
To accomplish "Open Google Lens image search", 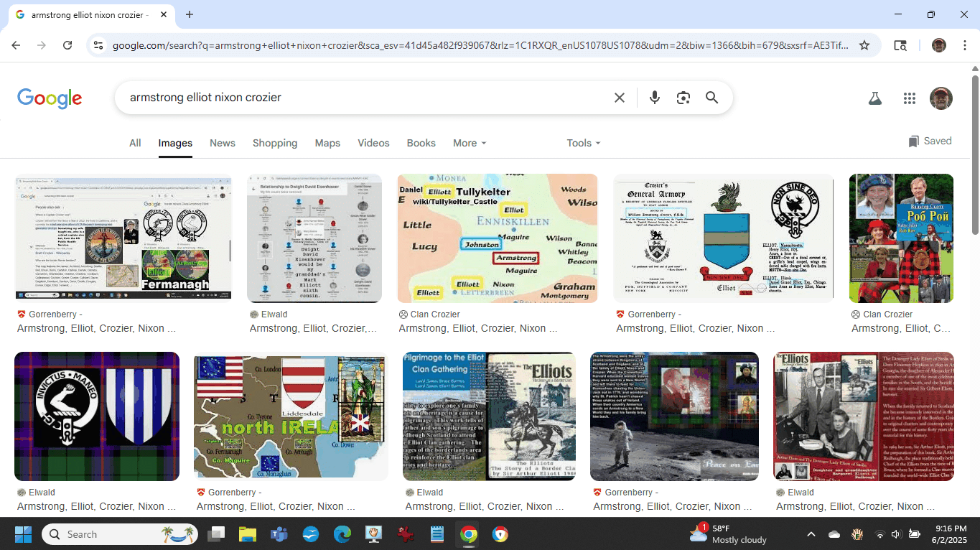I will point(683,98).
